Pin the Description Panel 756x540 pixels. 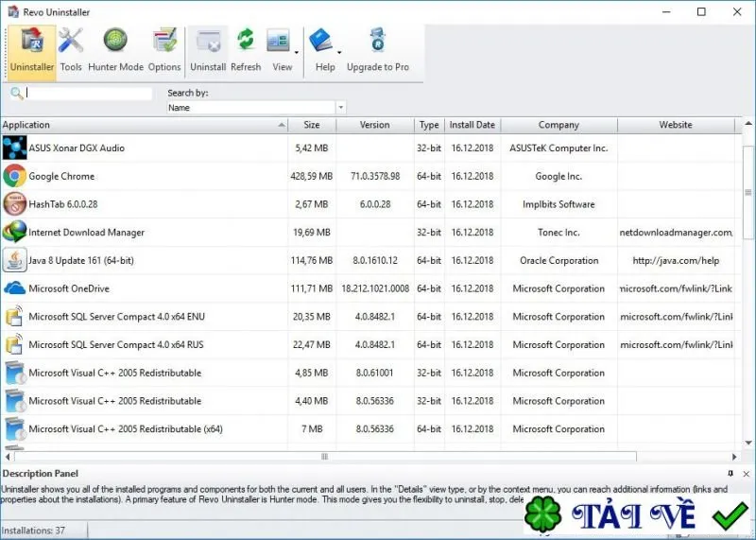(730, 474)
